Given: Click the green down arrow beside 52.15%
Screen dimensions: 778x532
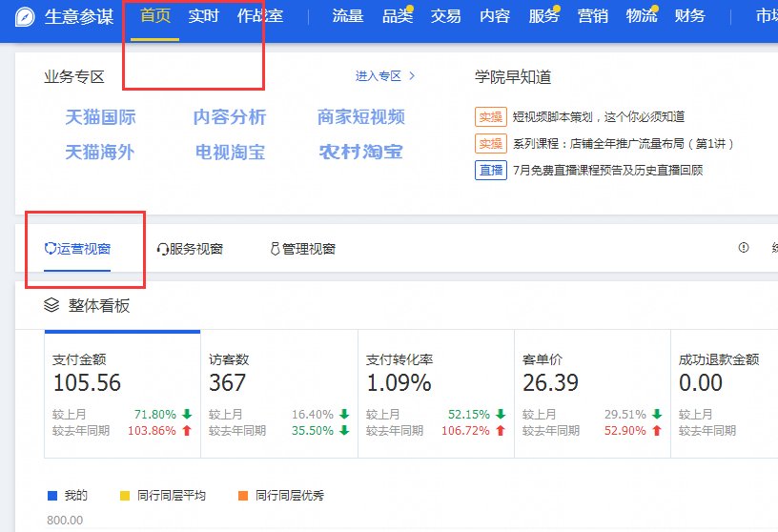Looking at the screenshot, I should [501, 414].
